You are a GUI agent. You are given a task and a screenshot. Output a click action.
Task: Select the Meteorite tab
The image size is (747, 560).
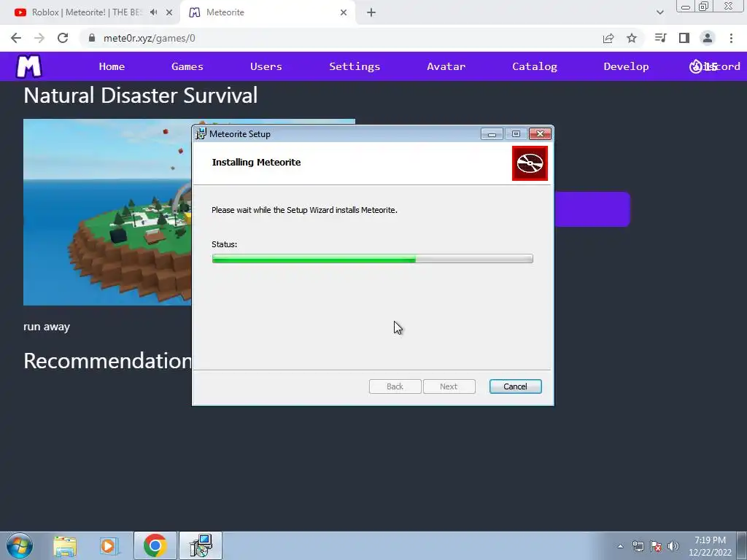pos(267,12)
